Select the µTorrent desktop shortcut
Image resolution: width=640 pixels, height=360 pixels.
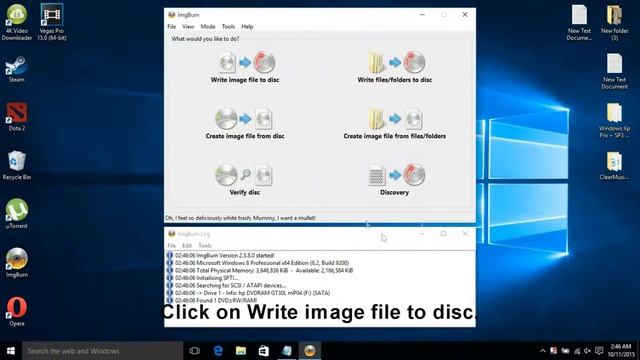point(17,213)
